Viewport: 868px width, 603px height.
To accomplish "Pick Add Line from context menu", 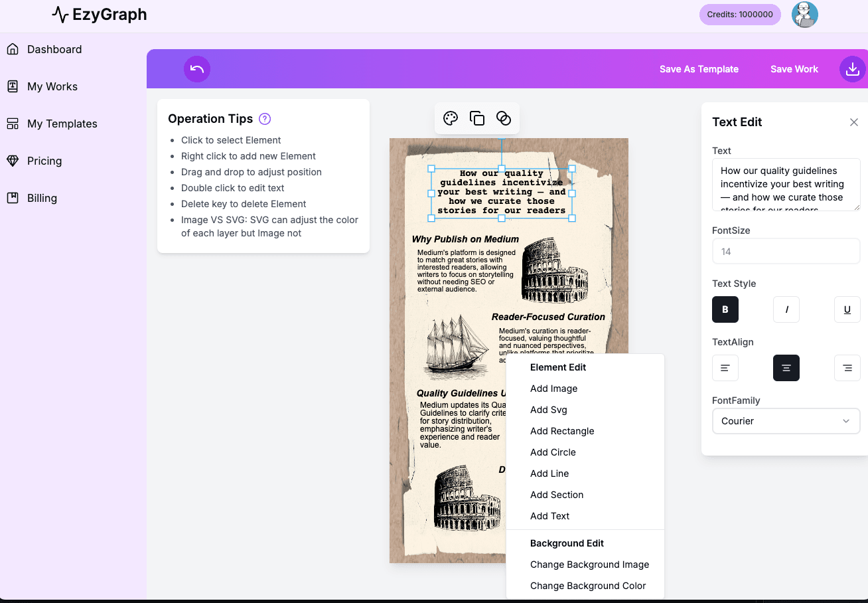I will tap(549, 474).
